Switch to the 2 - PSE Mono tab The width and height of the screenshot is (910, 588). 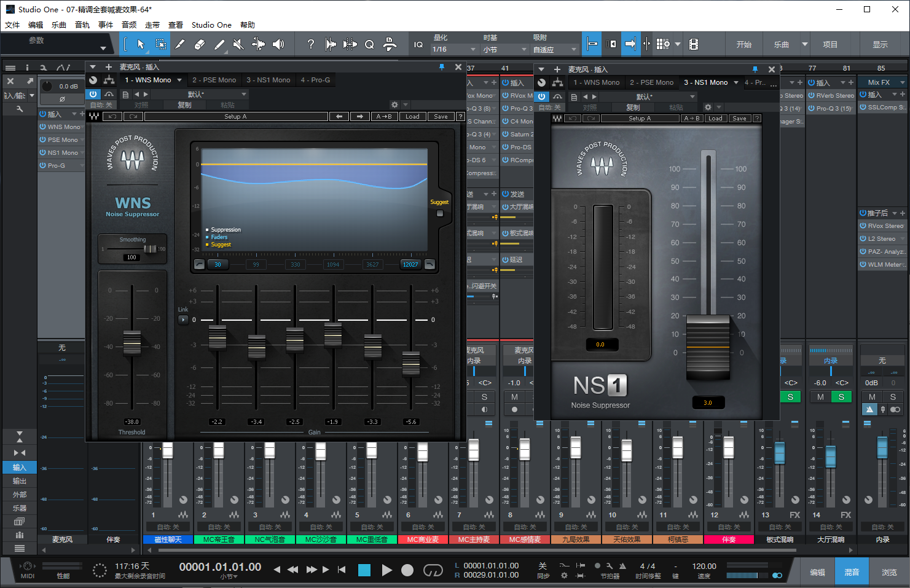214,80
